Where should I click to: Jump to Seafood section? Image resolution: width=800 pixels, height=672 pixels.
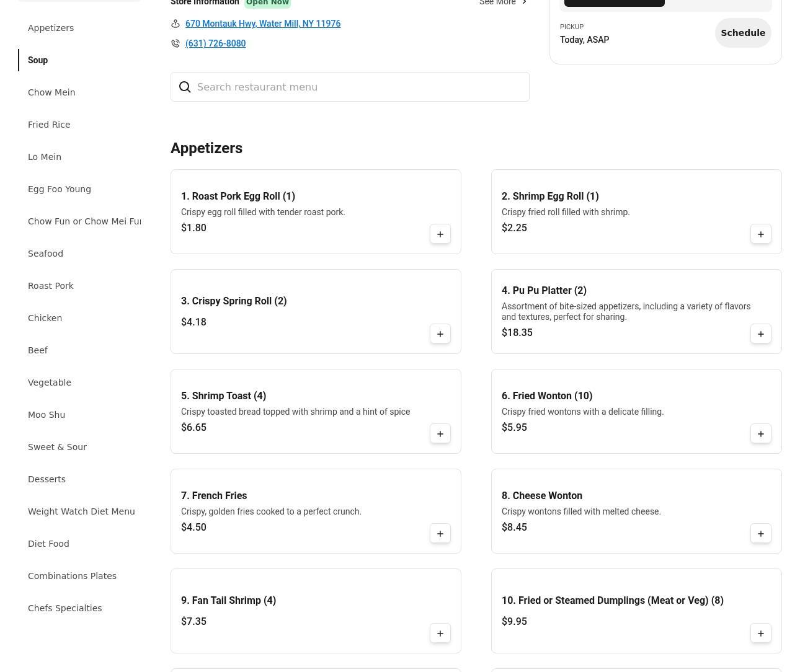click(x=45, y=254)
